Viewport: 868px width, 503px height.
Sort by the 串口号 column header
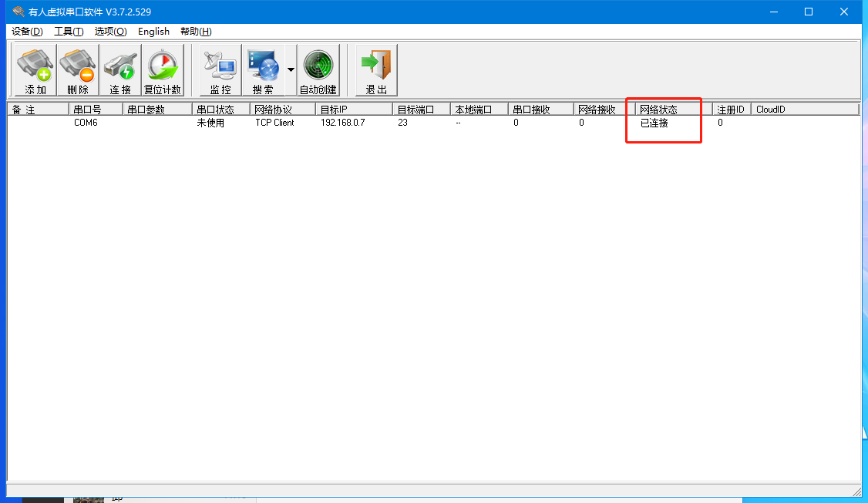pos(96,110)
